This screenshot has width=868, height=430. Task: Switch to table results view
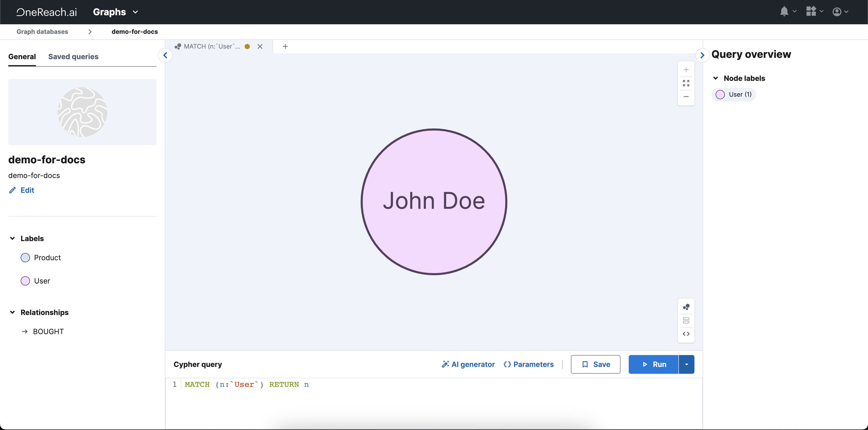[686, 320]
